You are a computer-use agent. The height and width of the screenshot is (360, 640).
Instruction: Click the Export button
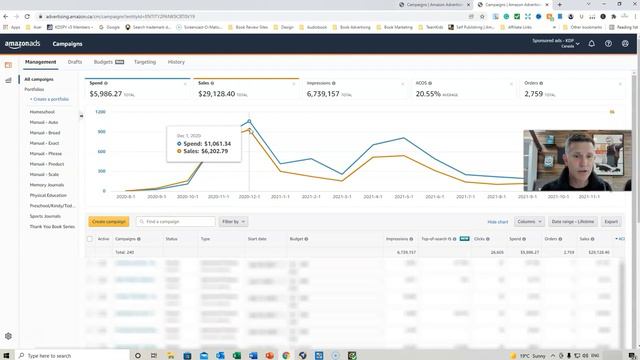tap(611, 222)
